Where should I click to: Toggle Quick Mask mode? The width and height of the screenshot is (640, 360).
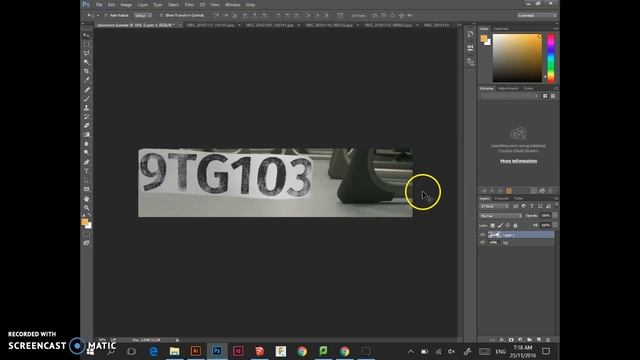coord(87,234)
